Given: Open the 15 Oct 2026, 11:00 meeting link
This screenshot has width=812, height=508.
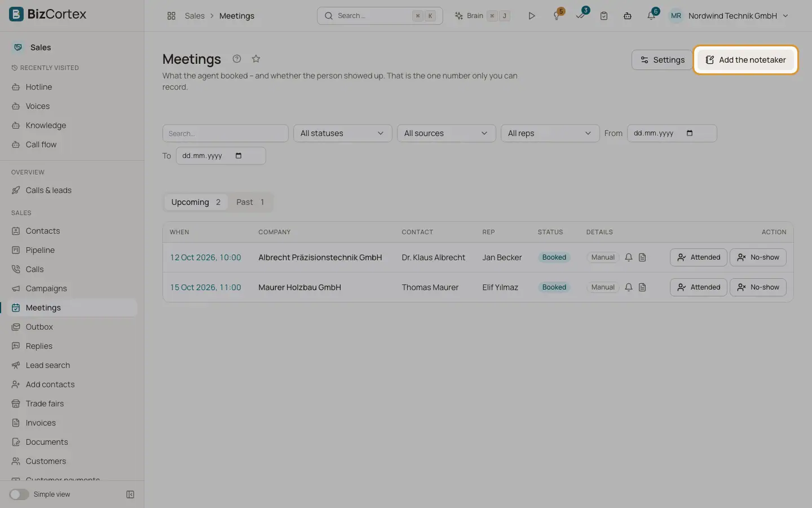Looking at the screenshot, I should click(205, 287).
